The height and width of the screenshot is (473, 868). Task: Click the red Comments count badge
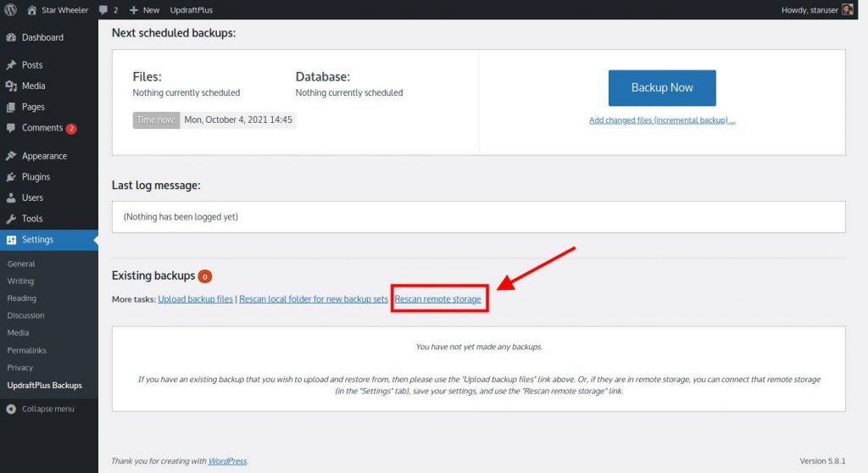(71, 129)
